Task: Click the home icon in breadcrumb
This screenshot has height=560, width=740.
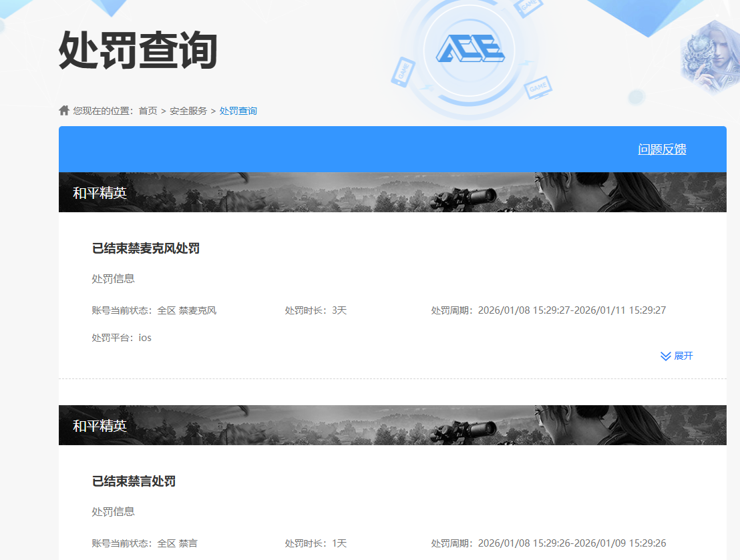Action: point(64,110)
